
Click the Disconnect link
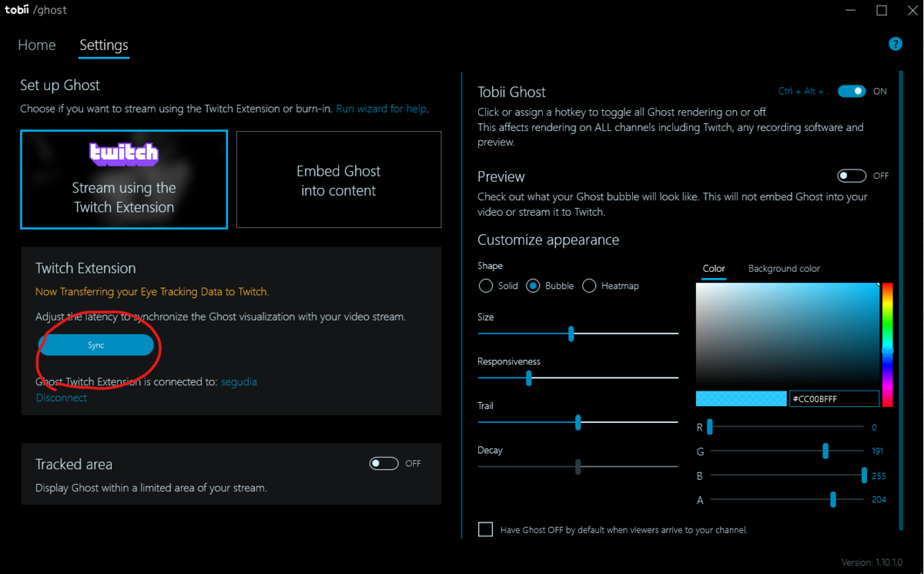62,398
